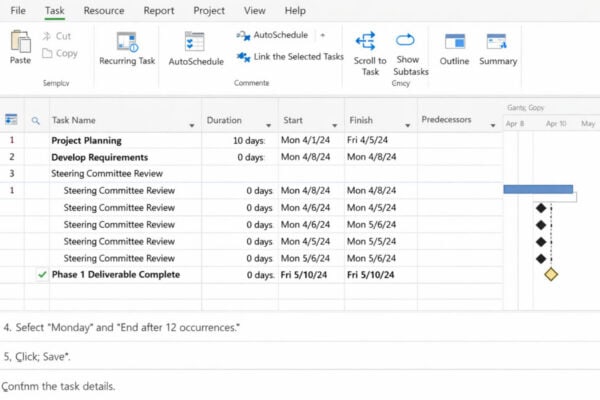Click the Summary icon
This screenshot has height=400, width=600.
(x=497, y=41)
